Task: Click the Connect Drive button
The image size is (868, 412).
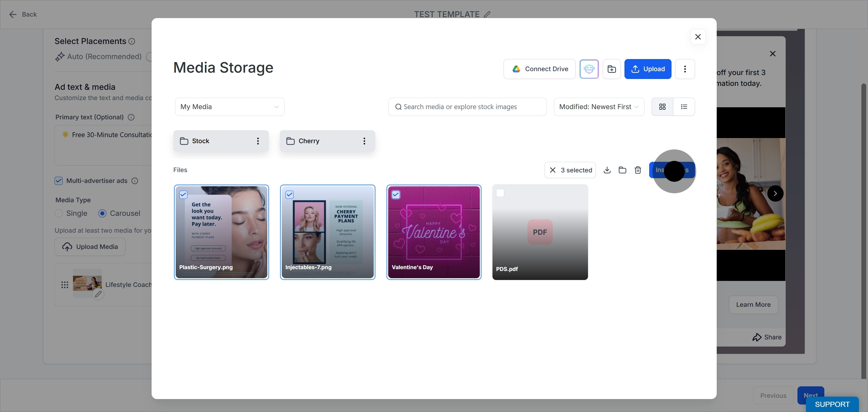Action: point(539,69)
